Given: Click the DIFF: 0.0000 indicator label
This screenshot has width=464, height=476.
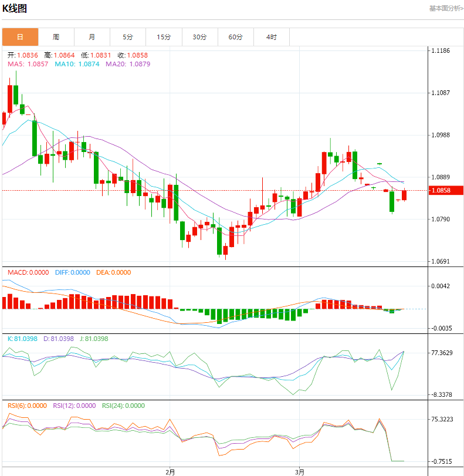Looking at the screenshot, I should (73, 272).
